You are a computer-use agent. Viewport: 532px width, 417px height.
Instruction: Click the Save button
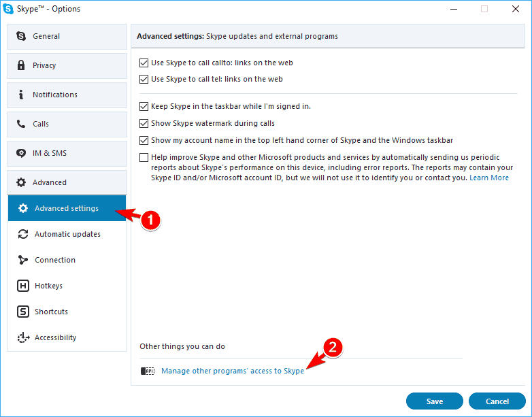(434, 401)
